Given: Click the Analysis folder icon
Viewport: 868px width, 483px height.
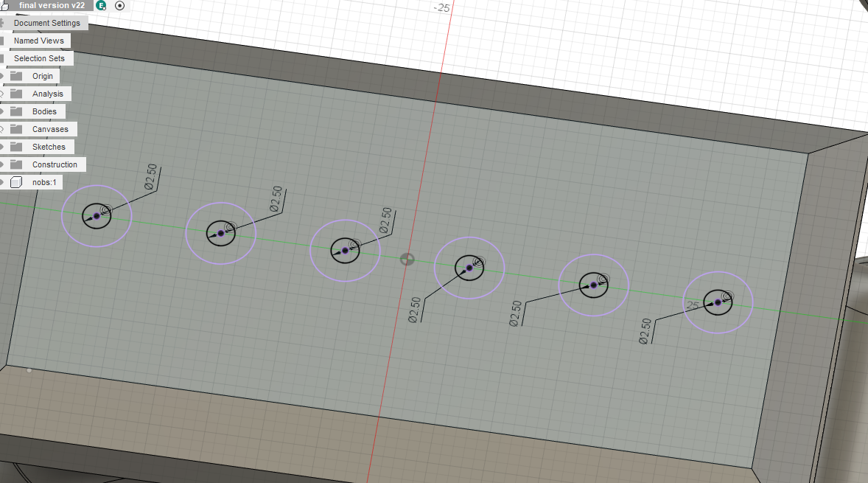Looking at the screenshot, I should pyautogui.click(x=17, y=94).
